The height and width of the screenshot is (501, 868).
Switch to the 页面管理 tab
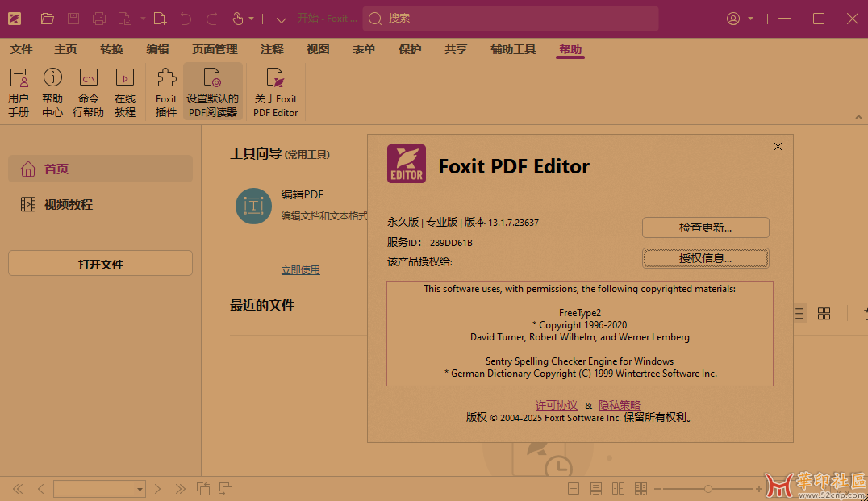(215, 49)
